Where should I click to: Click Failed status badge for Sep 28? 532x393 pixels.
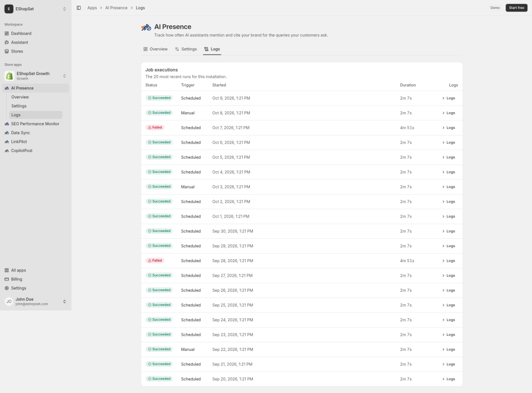pyautogui.click(x=155, y=261)
